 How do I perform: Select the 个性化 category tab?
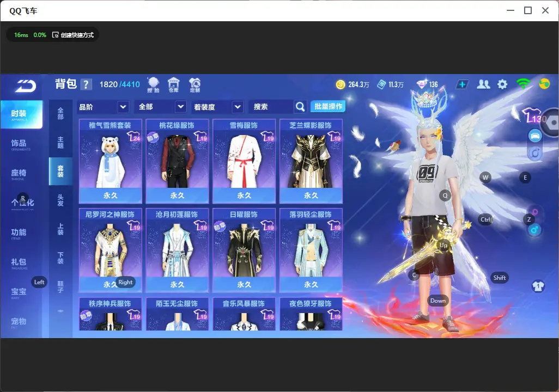[x=22, y=203]
